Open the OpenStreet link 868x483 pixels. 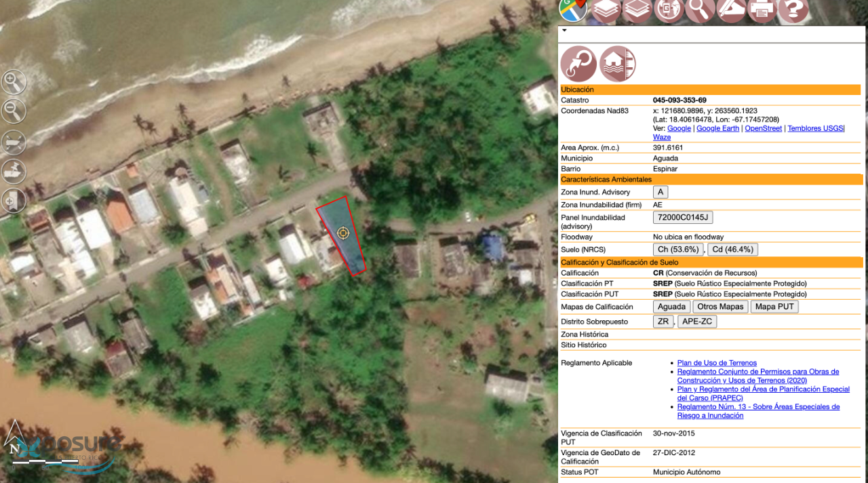coord(763,128)
